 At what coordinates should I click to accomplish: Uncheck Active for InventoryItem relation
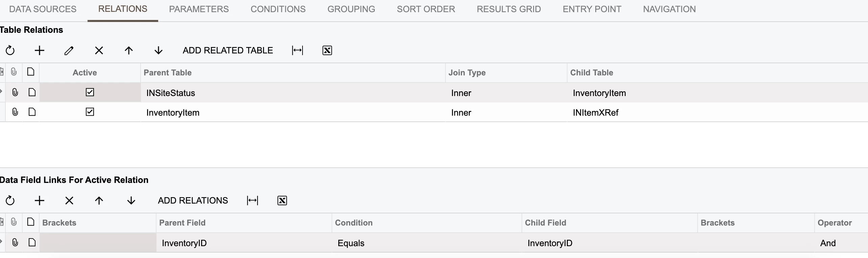[x=90, y=112]
